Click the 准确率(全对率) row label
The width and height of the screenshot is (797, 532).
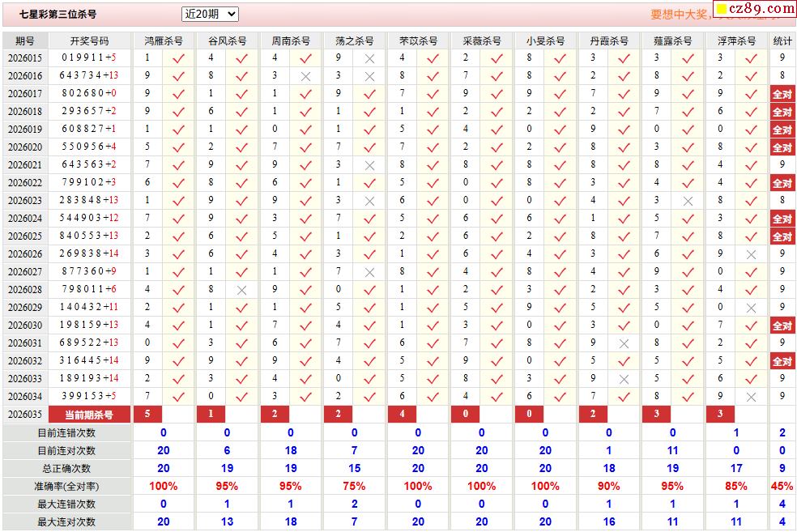click(67, 487)
